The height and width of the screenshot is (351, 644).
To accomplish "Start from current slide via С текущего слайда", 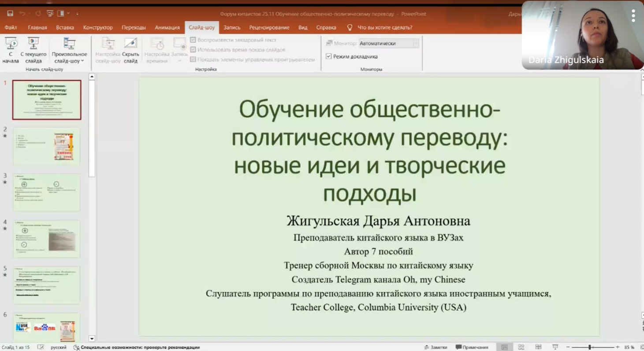I will [x=34, y=51].
